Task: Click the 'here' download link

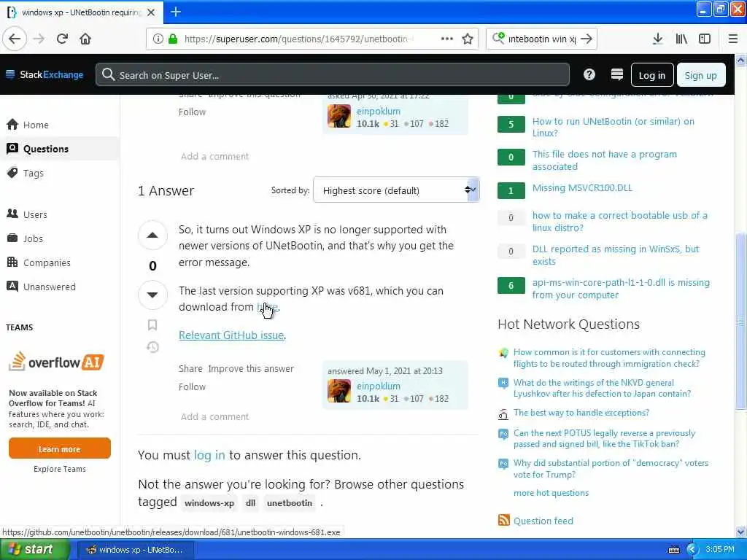Action: pos(267,307)
